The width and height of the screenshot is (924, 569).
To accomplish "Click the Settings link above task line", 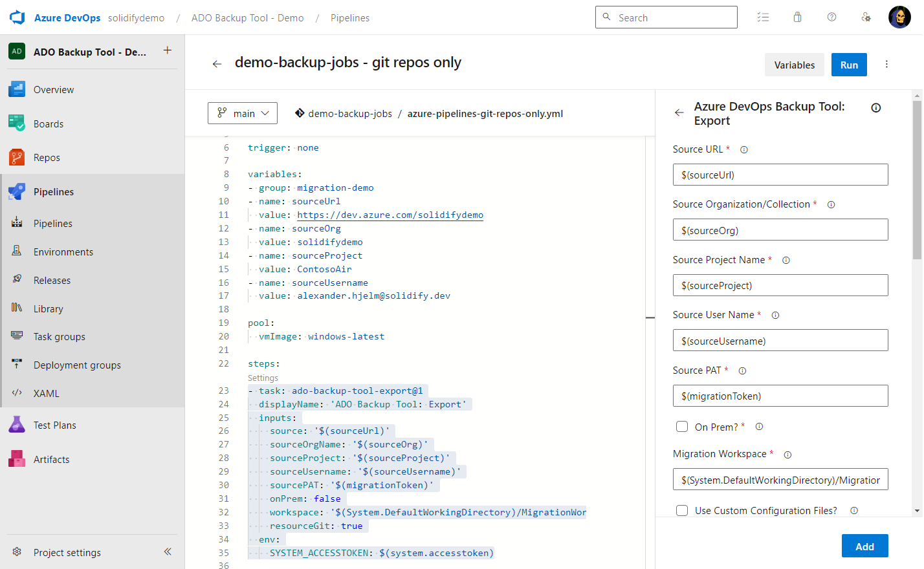I will click(263, 378).
